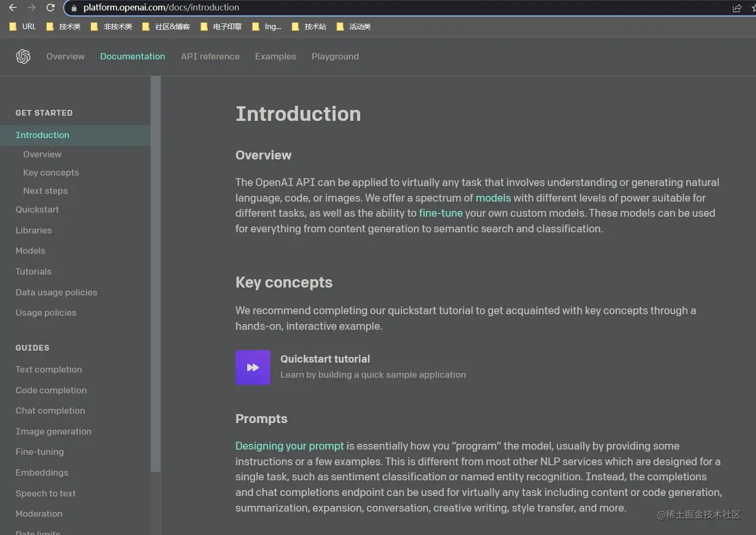The width and height of the screenshot is (756, 535).
Task: Go to the Overview top tab
Action: point(65,56)
